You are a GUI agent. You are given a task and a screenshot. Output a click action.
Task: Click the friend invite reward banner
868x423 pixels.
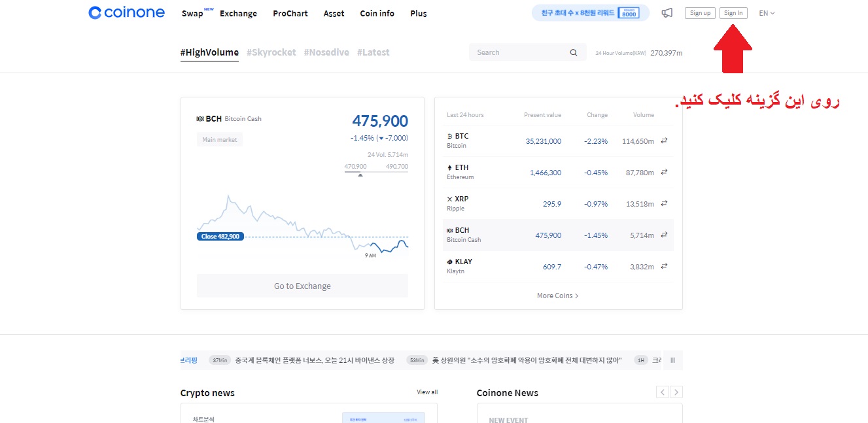(590, 13)
